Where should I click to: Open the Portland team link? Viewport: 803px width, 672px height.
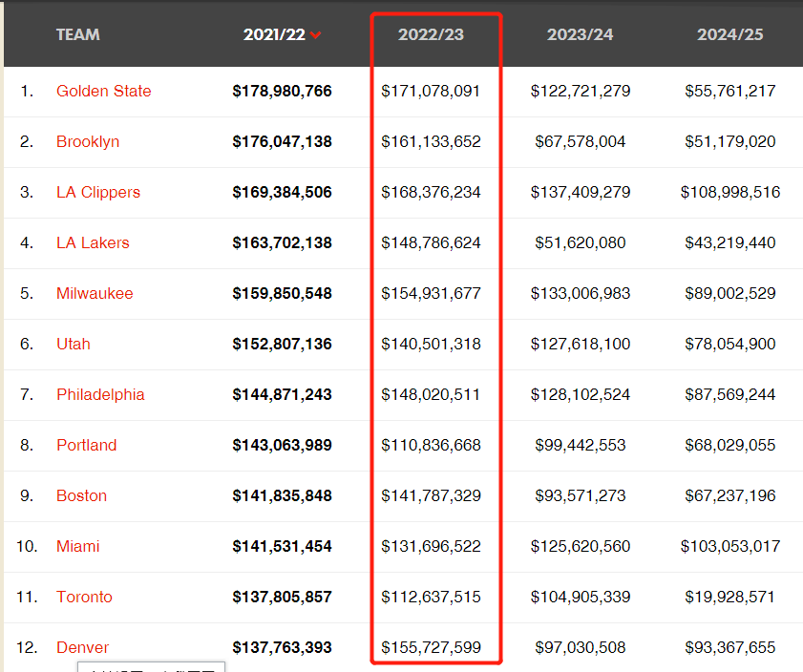pos(86,445)
